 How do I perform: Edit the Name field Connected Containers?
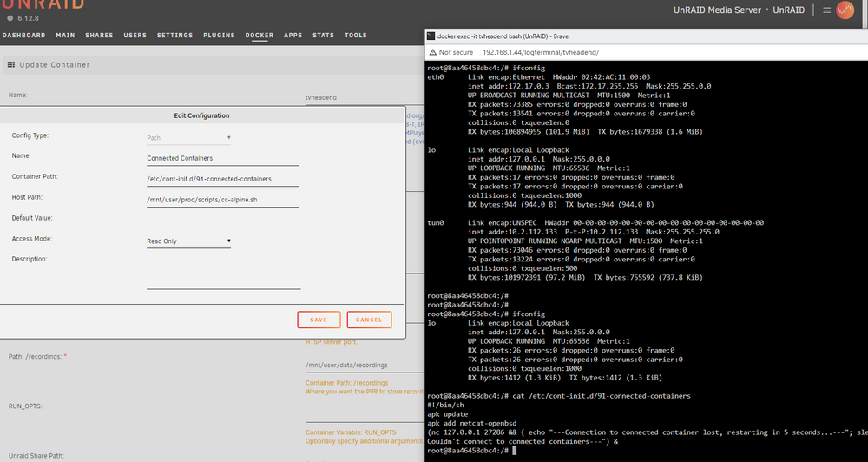click(222, 158)
